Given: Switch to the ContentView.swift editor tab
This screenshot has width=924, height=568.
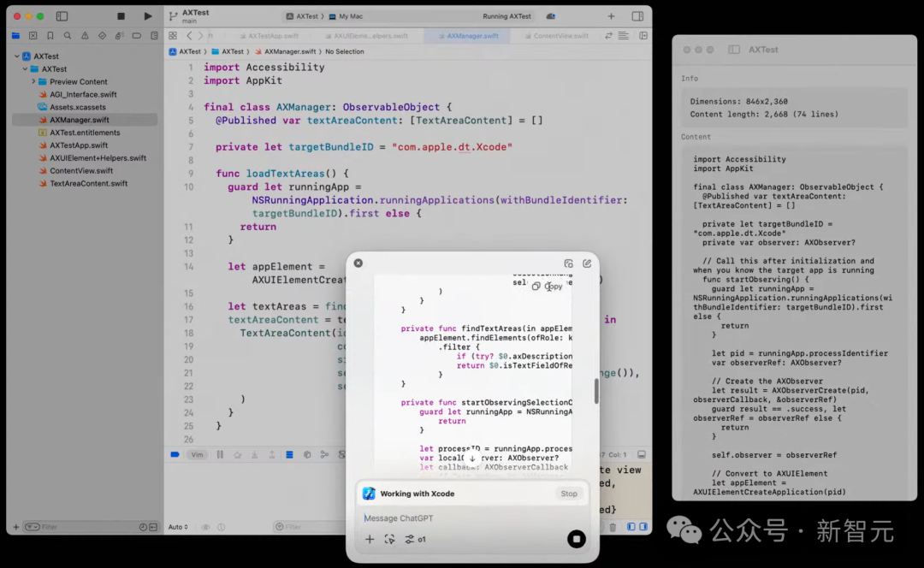Looking at the screenshot, I should tap(556, 36).
